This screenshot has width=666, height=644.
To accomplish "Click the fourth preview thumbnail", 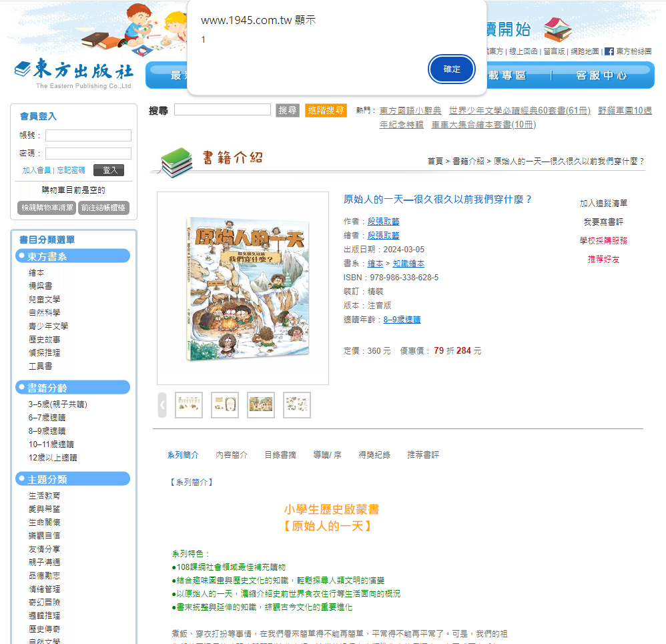I will tap(297, 405).
